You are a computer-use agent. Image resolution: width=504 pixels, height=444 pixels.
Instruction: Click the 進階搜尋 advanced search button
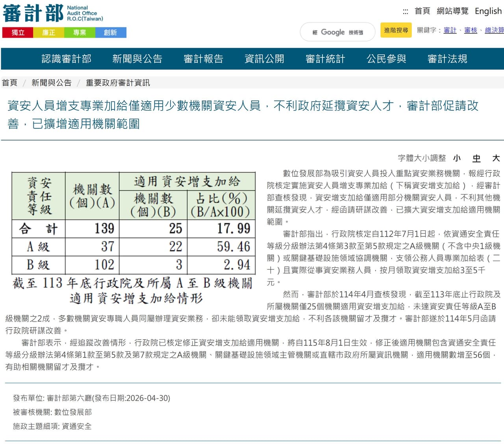point(396,30)
